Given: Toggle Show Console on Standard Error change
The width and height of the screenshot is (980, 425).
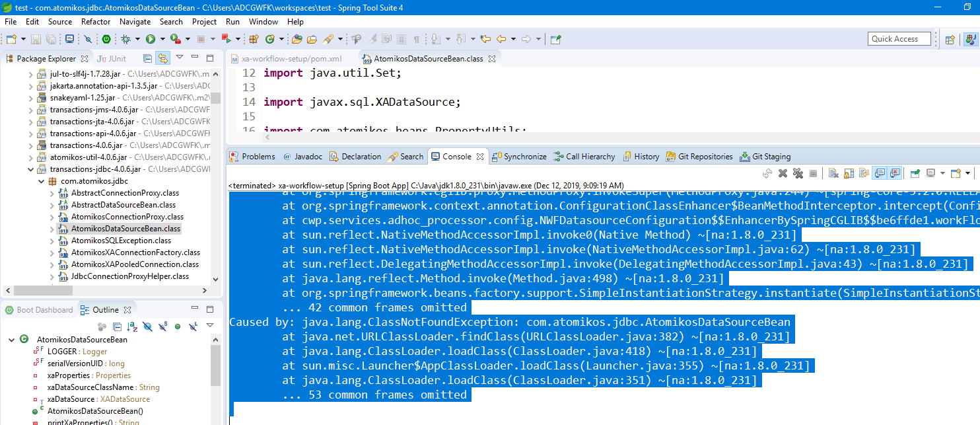Looking at the screenshot, I should pyautogui.click(x=895, y=173).
